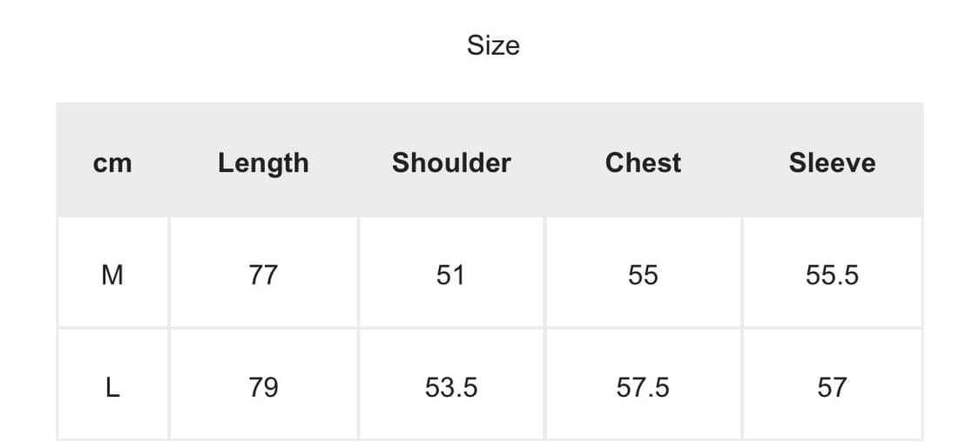Image resolution: width=980 pixels, height=443 pixels.
Task: Select the L shoulder value 53.5
Action: [451, 386]
